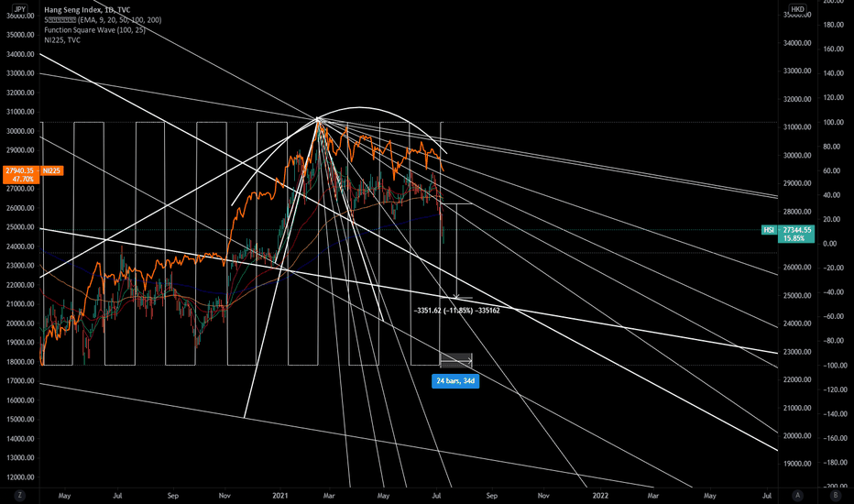Screen dimensions: 854x504
Task: Click the green HSI symbol label
Action: (x=769, y=230)
